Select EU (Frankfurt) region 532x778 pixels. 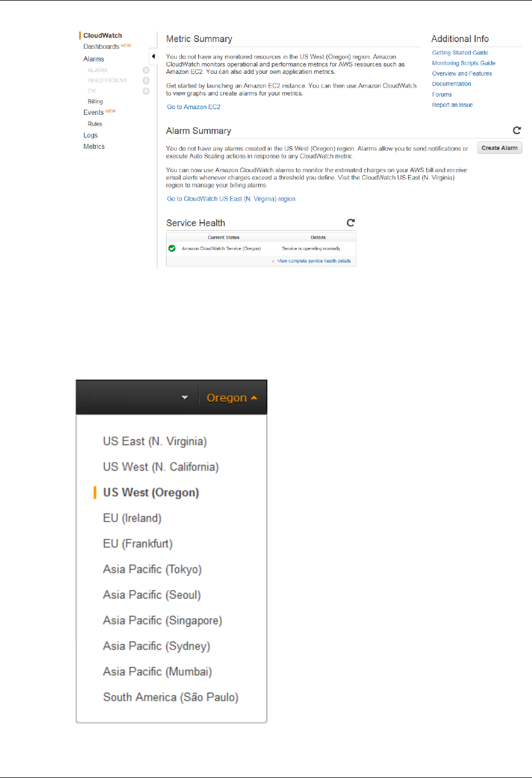(x=138, y=544)
